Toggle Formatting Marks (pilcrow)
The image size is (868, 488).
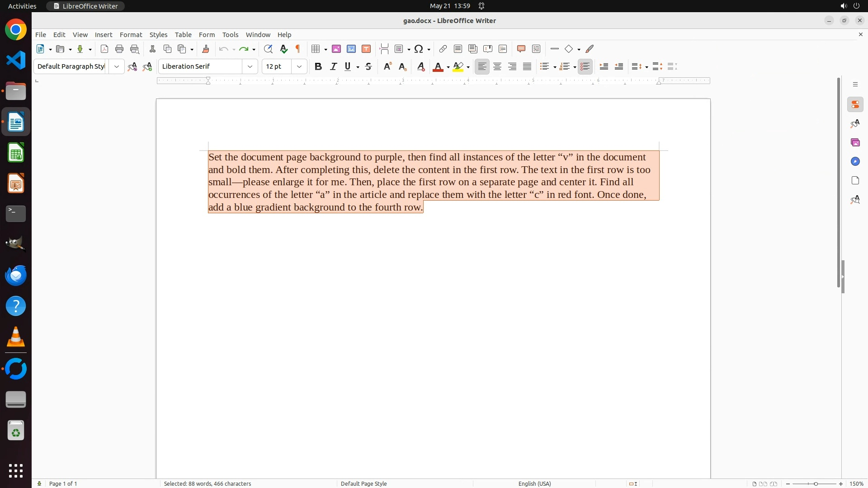point(298,49)
